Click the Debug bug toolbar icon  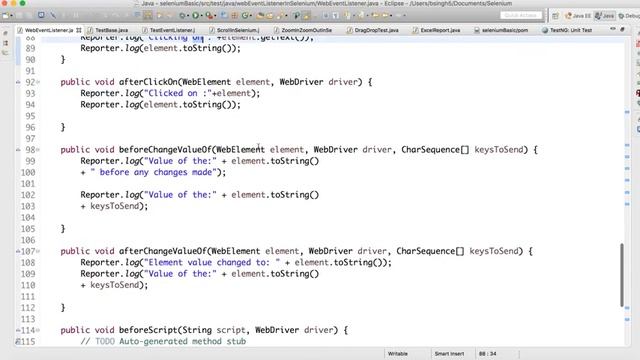(182, 16)
